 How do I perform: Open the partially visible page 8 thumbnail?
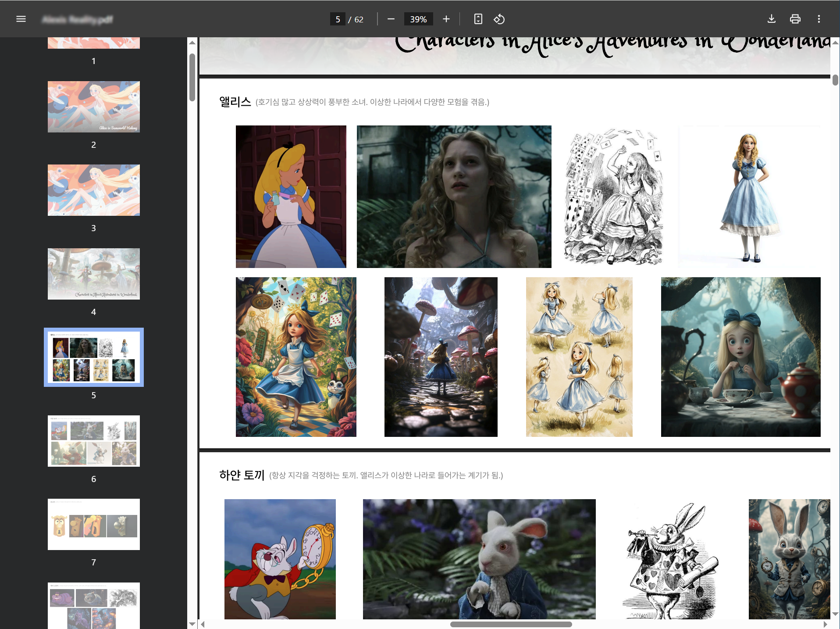coord(94,605)
